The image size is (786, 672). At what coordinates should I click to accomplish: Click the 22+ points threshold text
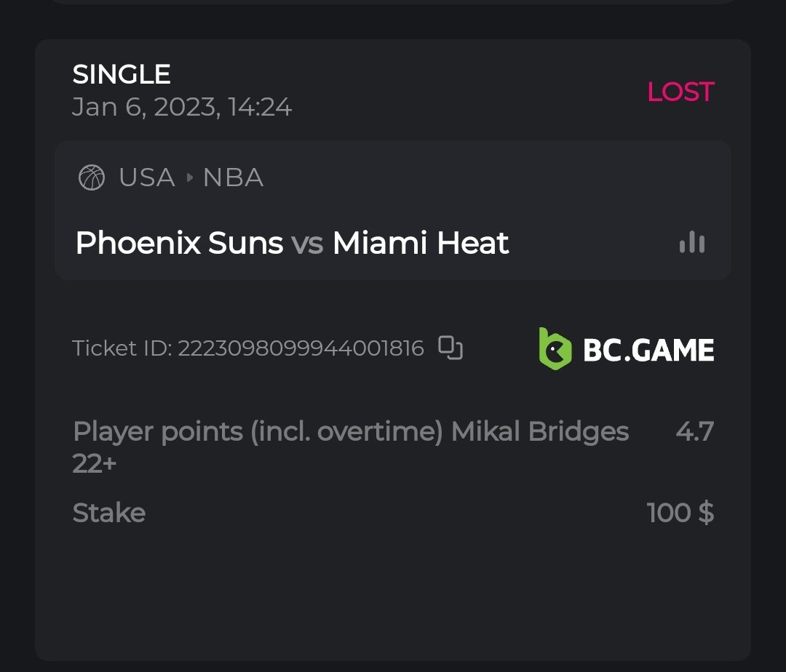click(x=95, y=464)
